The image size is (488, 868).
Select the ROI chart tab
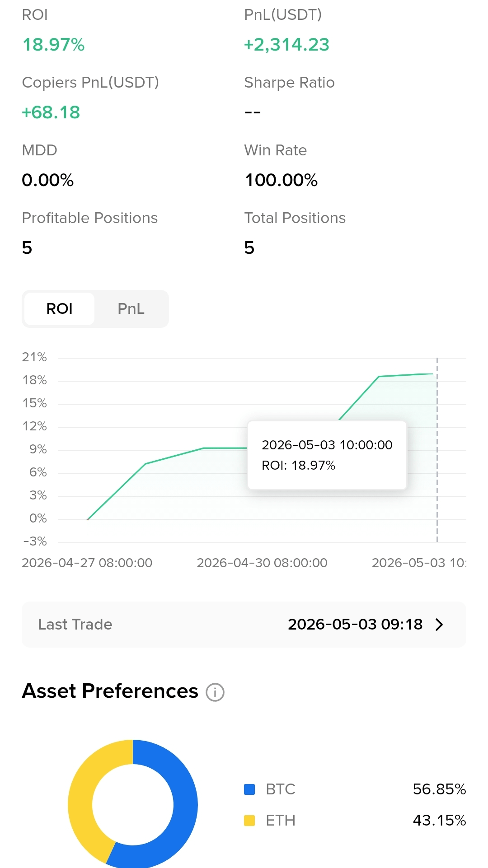pyautogui.click(x=59, y=309)
